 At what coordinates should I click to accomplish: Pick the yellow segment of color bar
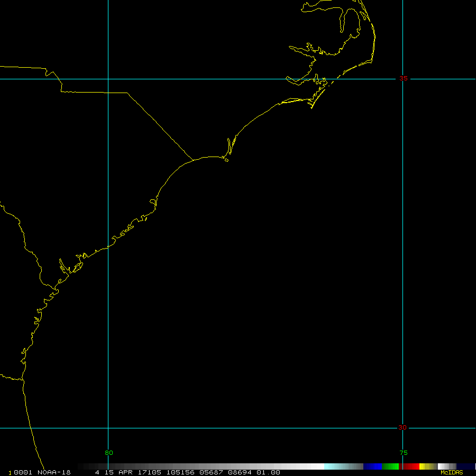428,466
